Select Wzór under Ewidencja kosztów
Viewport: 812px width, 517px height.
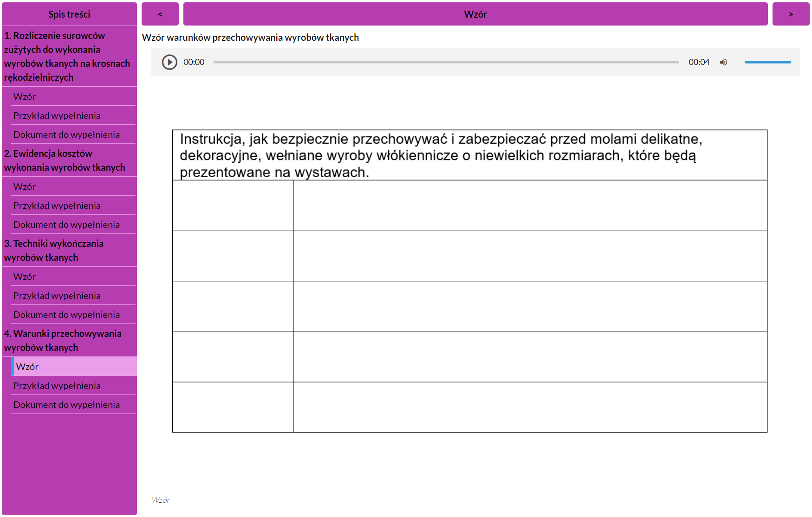[25, 187]
